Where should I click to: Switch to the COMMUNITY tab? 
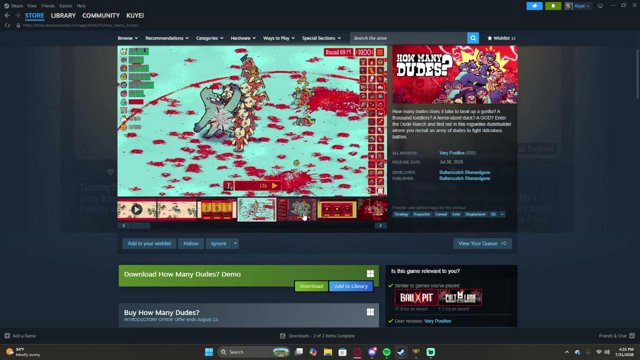coord(101,16)
